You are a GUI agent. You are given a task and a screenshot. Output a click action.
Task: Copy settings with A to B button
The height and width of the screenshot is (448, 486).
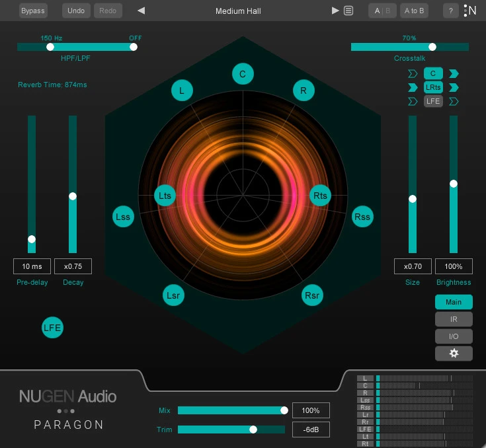[414, 11]
